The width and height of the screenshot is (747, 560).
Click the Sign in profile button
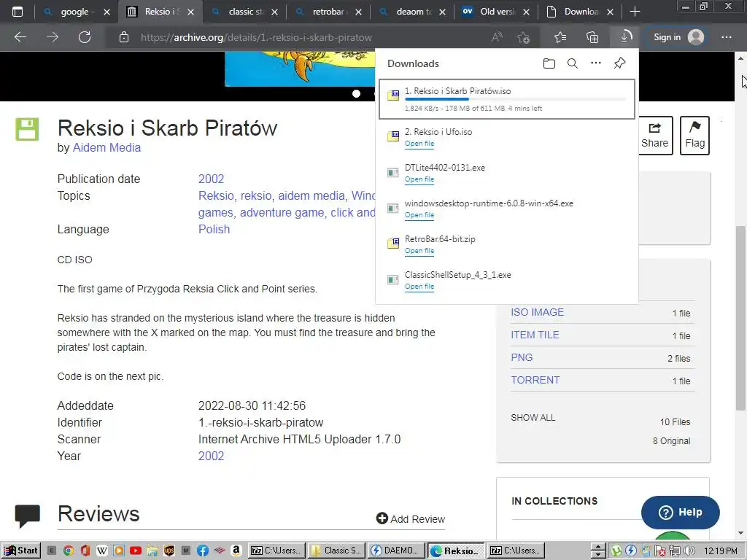click(x=678, y=37)
